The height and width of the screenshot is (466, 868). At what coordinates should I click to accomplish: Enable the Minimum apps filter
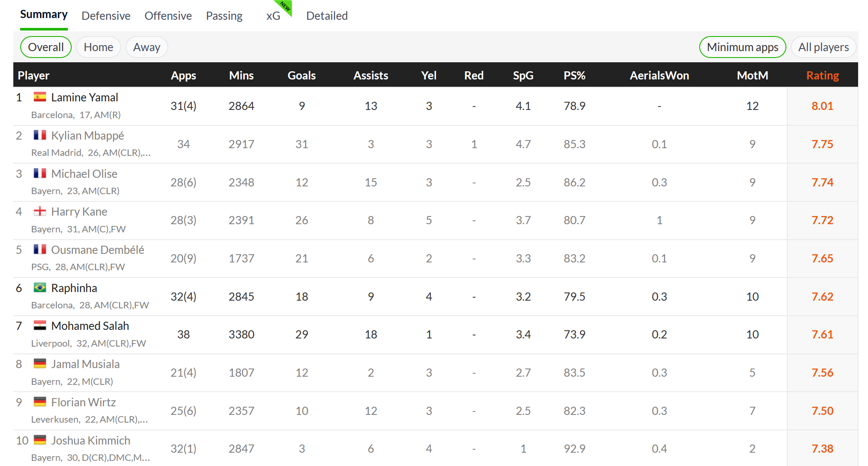(743, 47)
